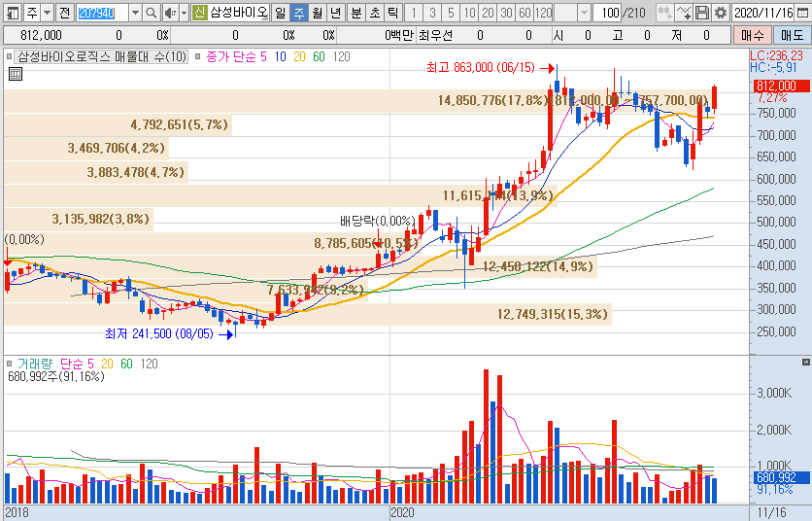This screenshot has width=812, height=521.
Task: Switch to monthly chart 월
Action: coord(318,13)
